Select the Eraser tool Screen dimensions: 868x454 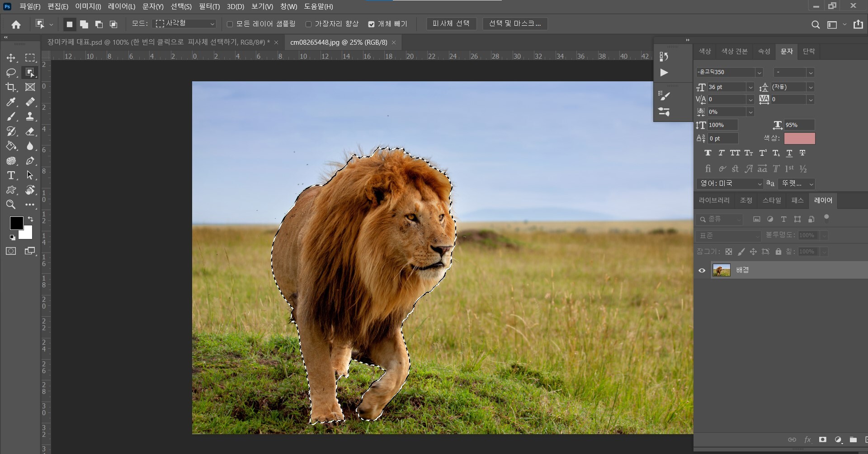tap(30, 131)
